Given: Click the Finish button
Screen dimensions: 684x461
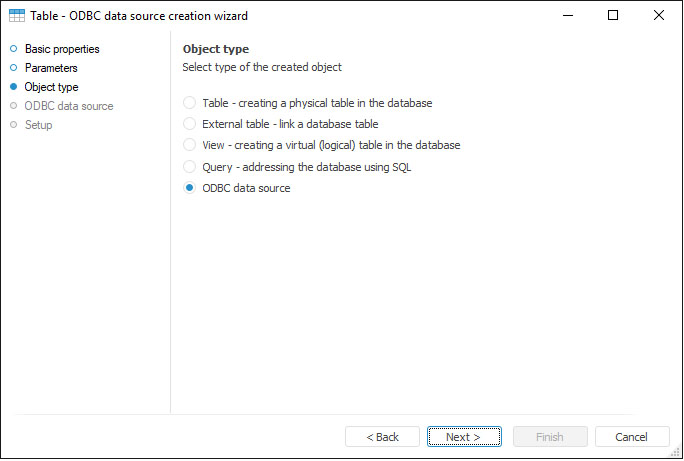Looking at the screenshot, I should click(x=550, y=437).
